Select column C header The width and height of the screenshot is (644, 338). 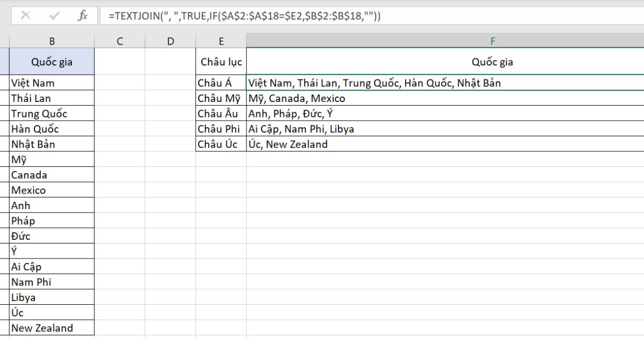[120, 39]
